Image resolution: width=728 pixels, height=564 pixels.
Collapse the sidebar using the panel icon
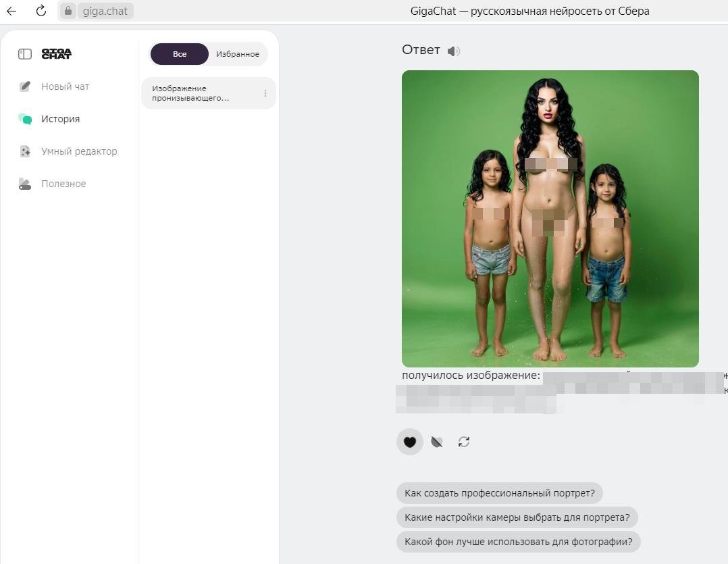[x=24, y=54]
